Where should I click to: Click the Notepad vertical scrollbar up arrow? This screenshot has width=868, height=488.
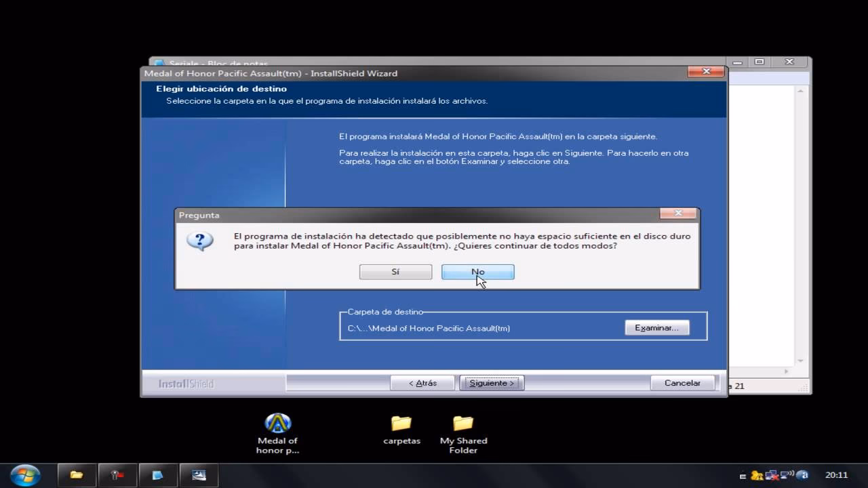coord(800,89)
